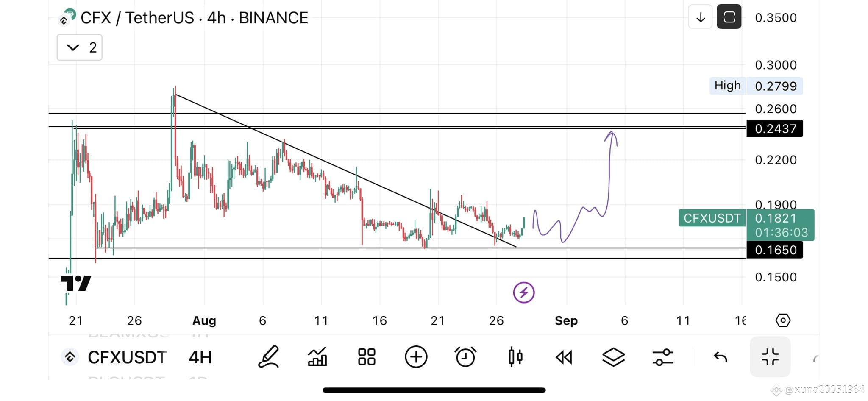Click Binance logo beside bottom CFXUSDT
868x401 pixels.
pyautogui.click(x=70, y=357)
